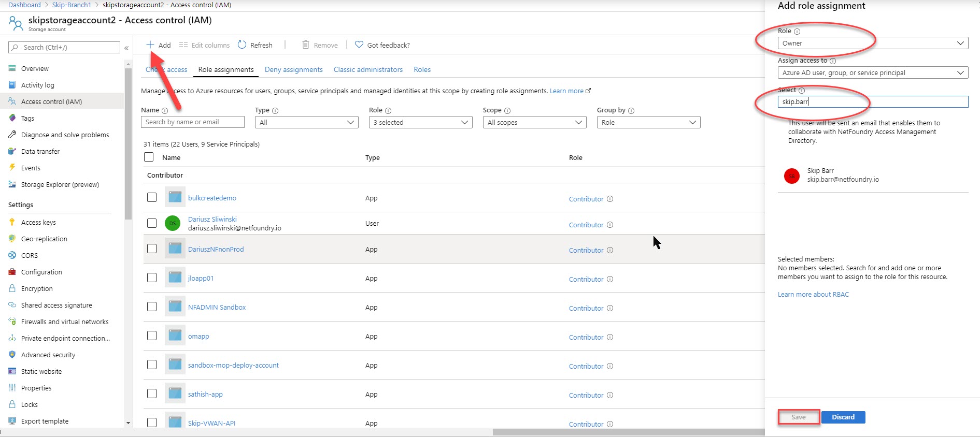Open the Geo-replication globe icon
Image resolution: width=980 pixels, height=437 pixels.
pos(12,239)
